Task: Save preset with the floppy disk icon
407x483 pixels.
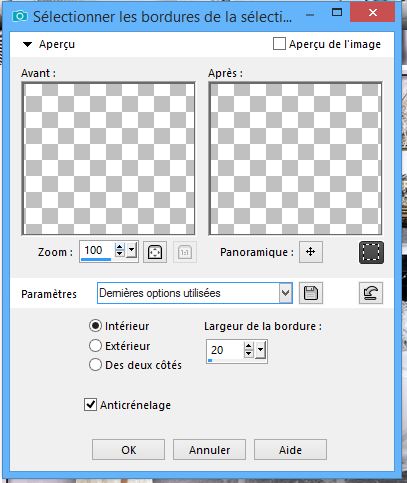Action: tap(311, 293)
